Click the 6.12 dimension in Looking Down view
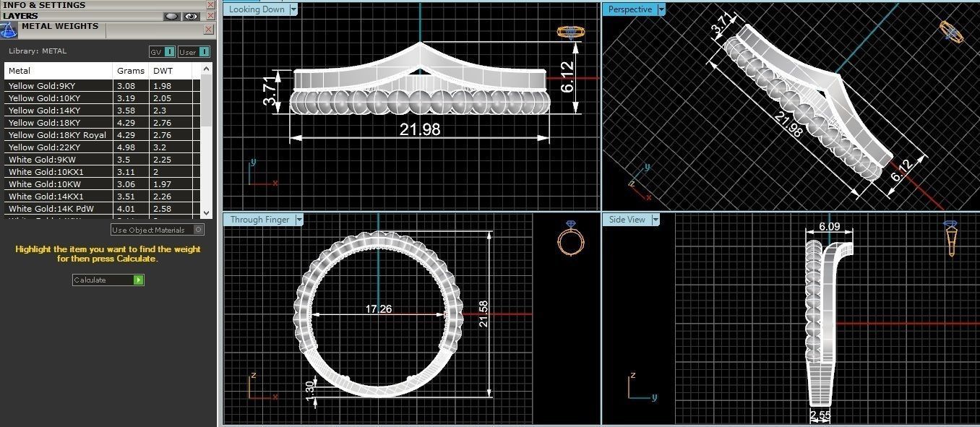This screenshot has width=980, height=427. (568, 77)
